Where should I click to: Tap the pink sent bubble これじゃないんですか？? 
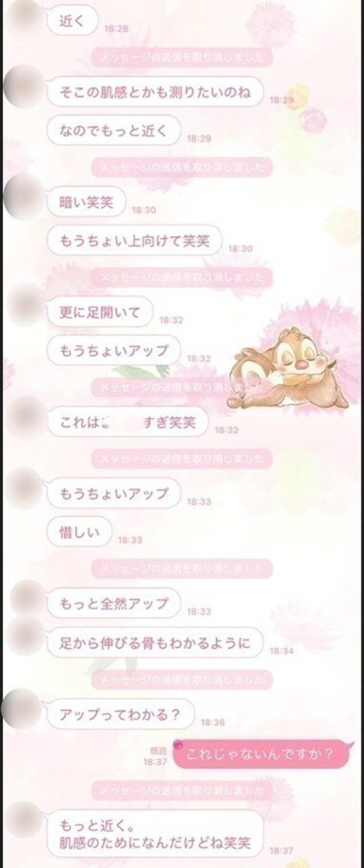[x=261, y=755]
